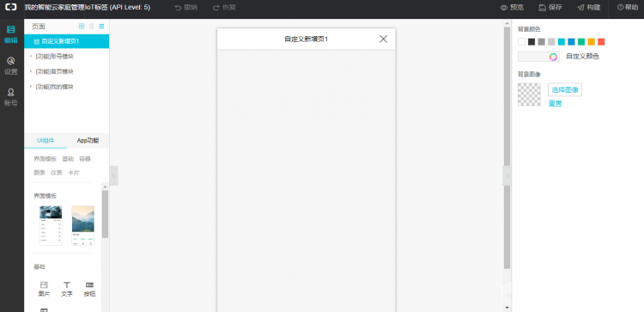The height and width of the screenshot is (312, 644).
Task: Click the delete-page trash icon in 页面 header
Action: point(92,27)
